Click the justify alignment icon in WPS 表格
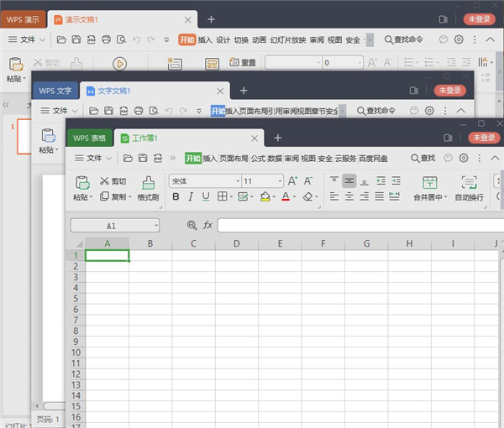504x428 pixels. 380,196
